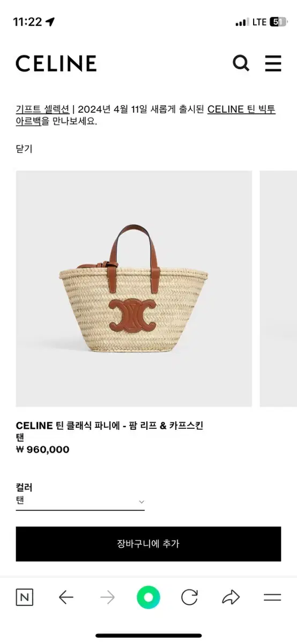Add to cart with 장바구니에 추가
This screenshot has width=297, height=644.
point(148,544)
